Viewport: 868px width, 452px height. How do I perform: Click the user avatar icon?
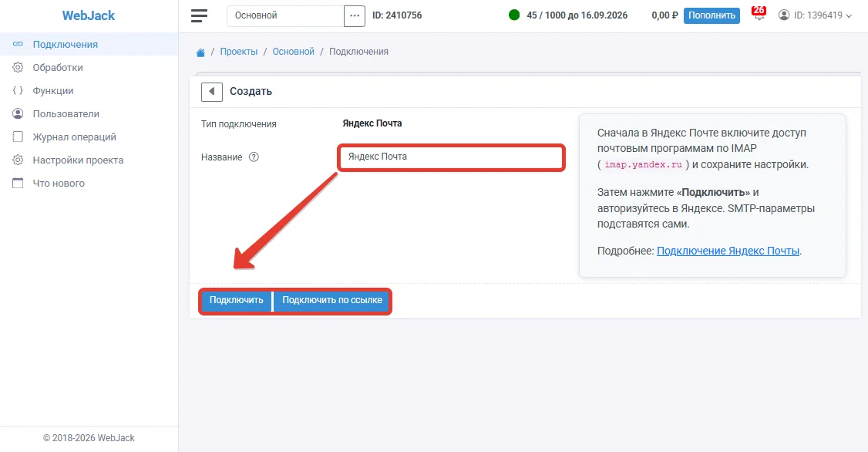[784, 15]
